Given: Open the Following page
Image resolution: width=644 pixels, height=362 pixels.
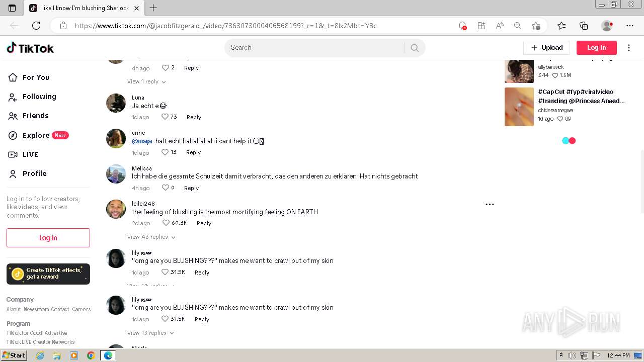Looking at the screenshot, I should click(33, 97).
